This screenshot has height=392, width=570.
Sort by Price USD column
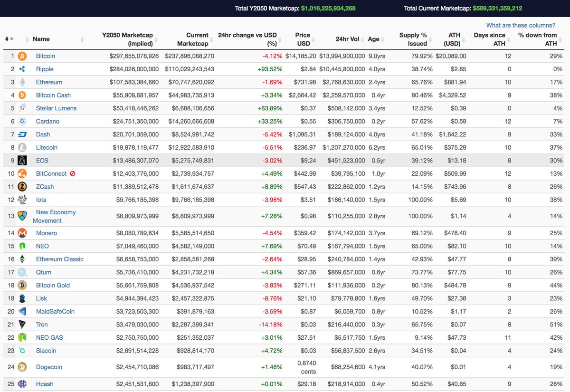click(x=303, y=39)
